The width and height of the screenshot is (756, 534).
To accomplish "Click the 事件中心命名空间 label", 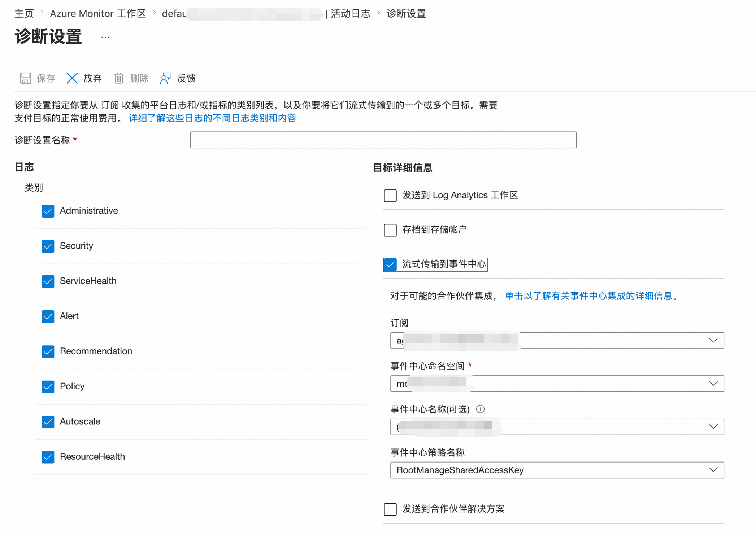I will tap(427, 366).
